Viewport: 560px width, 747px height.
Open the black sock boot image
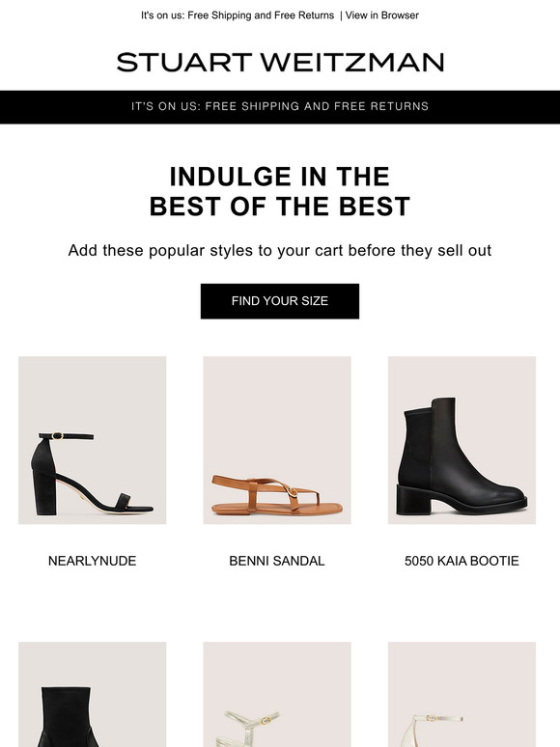tap(93, 695)
